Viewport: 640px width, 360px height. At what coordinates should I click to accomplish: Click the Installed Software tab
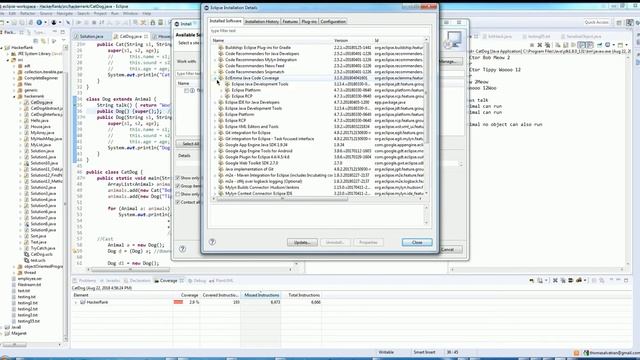pos(226,21)
